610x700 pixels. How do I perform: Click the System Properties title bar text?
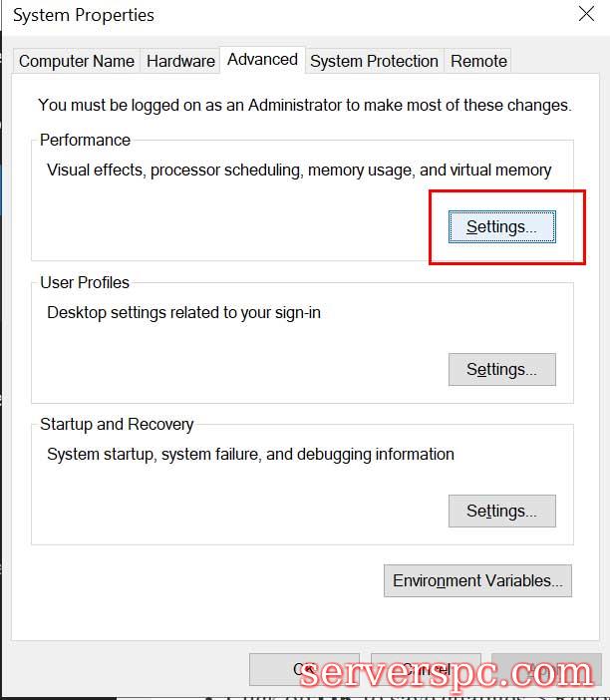(84, 15)
